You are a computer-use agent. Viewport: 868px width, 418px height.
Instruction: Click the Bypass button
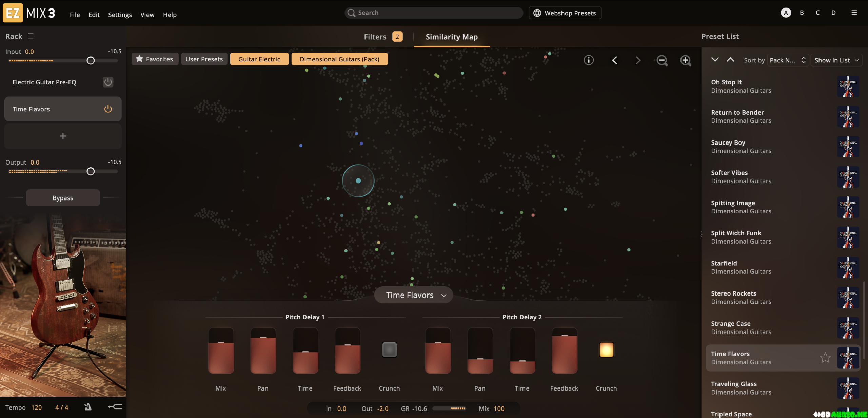[x=63, y=198]
